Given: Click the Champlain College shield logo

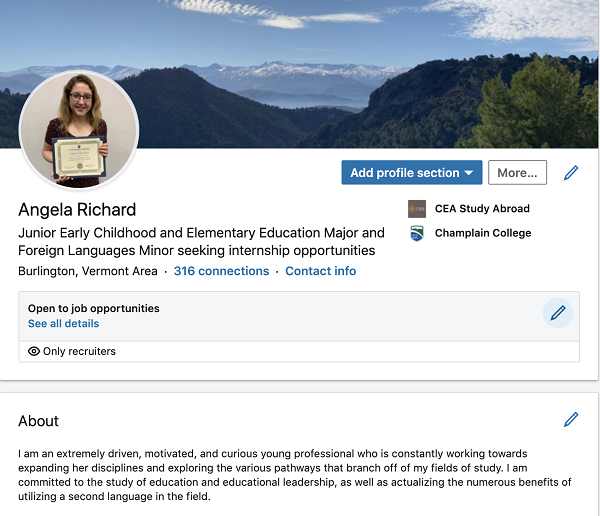Looking at the screenshot, I should point(417,233).
